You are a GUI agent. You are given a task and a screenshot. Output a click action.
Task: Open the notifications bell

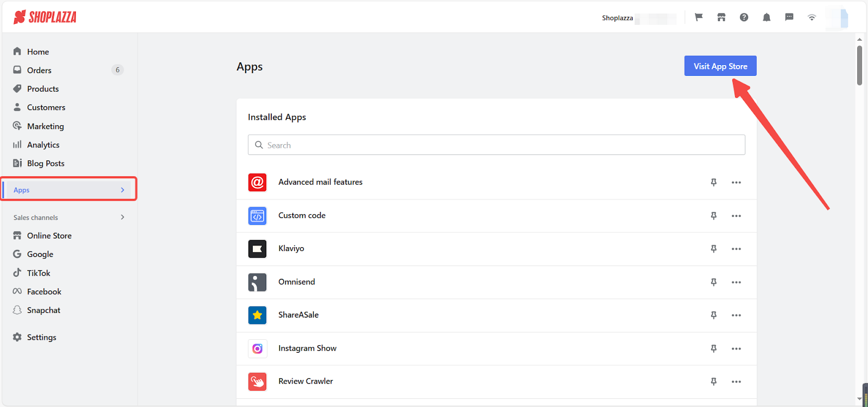(x=767, y=17)
